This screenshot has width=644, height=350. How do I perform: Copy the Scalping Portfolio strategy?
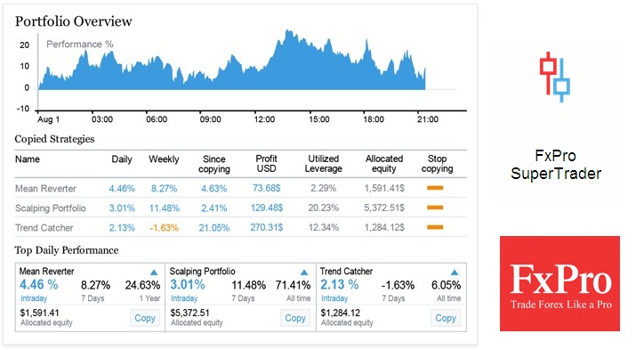pyautogui.click(x=295, y=318)
